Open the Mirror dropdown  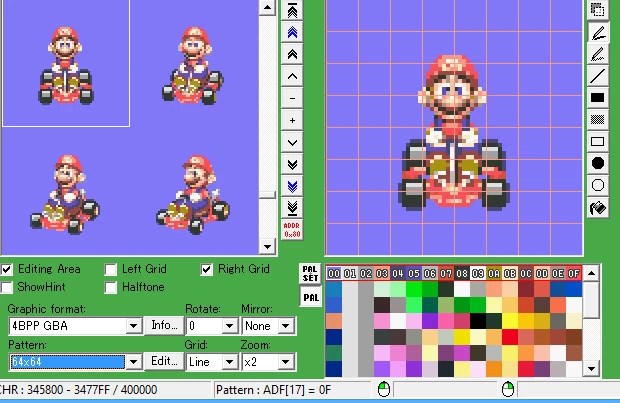click(x=285, y=326)
